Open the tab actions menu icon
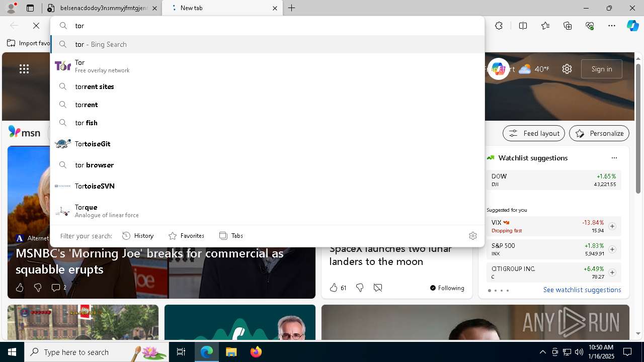The height and width of the screenshot is (362, 644). pyautogui.click(x=30, y=8)
